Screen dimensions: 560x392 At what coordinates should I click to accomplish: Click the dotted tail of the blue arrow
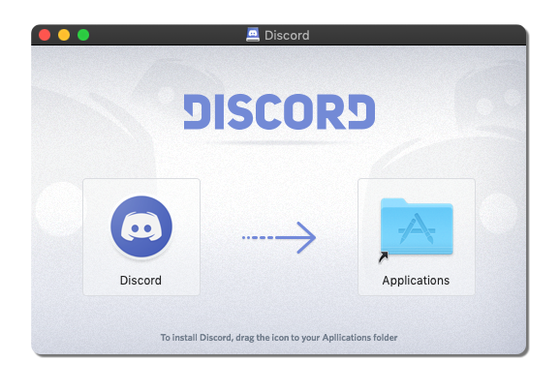258,237
